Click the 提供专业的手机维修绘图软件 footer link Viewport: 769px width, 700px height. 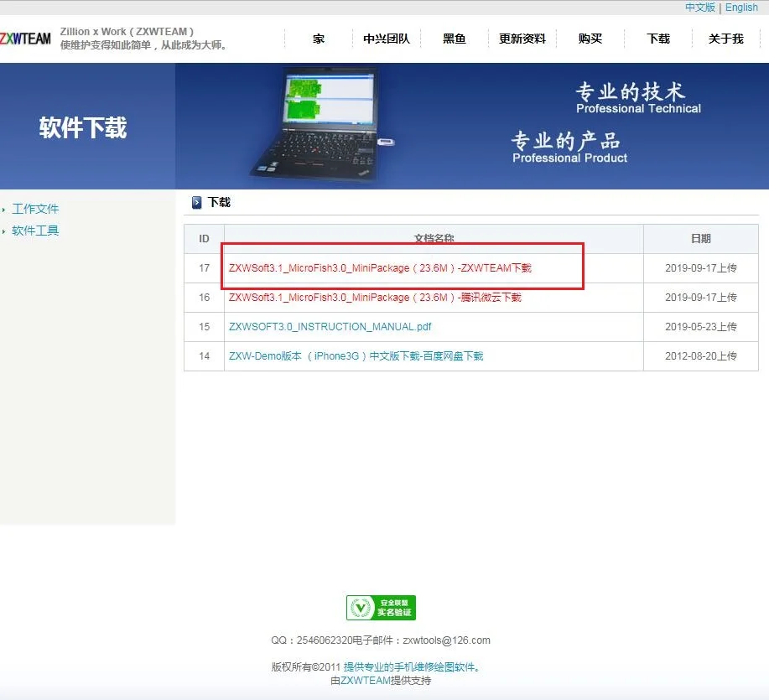tap(411, 667)
